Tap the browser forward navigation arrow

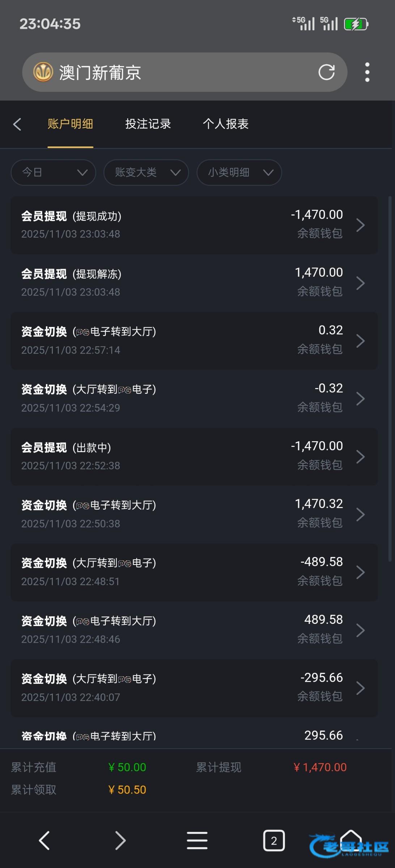120,840
